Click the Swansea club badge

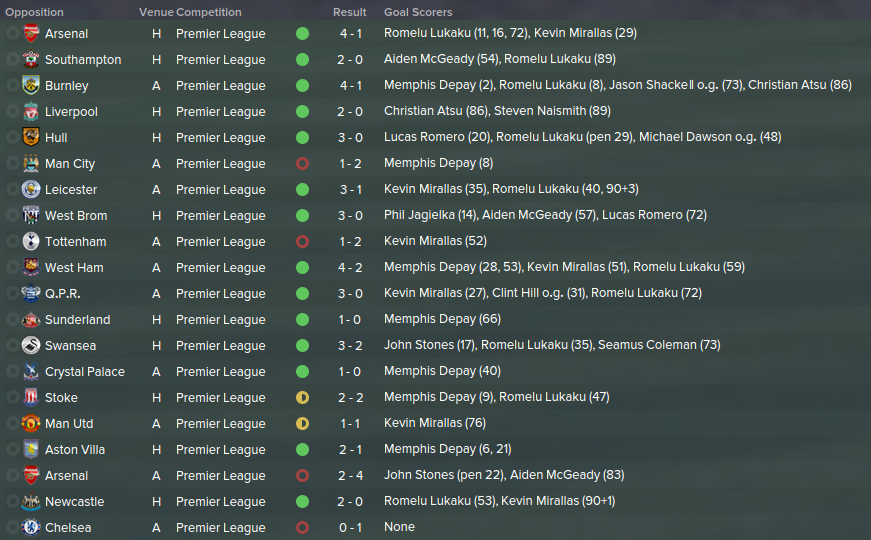pyautogui.click(x=31, y=345)
